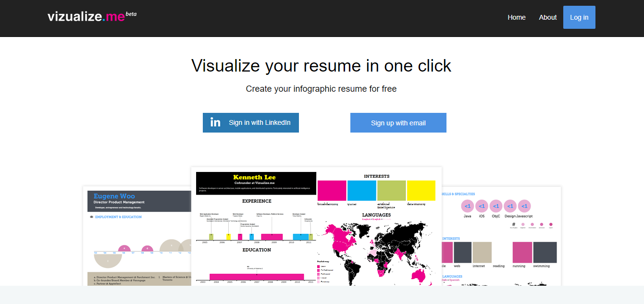Click the 'Employment & Education' label
This screenshot has height=304, width=644.
click(118, 217)
